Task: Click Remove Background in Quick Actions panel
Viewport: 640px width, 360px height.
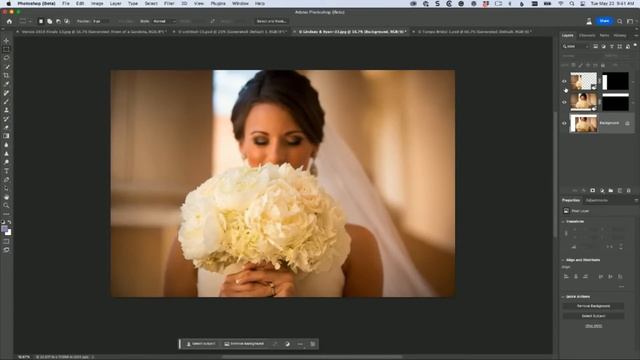Action: (593, 306)
